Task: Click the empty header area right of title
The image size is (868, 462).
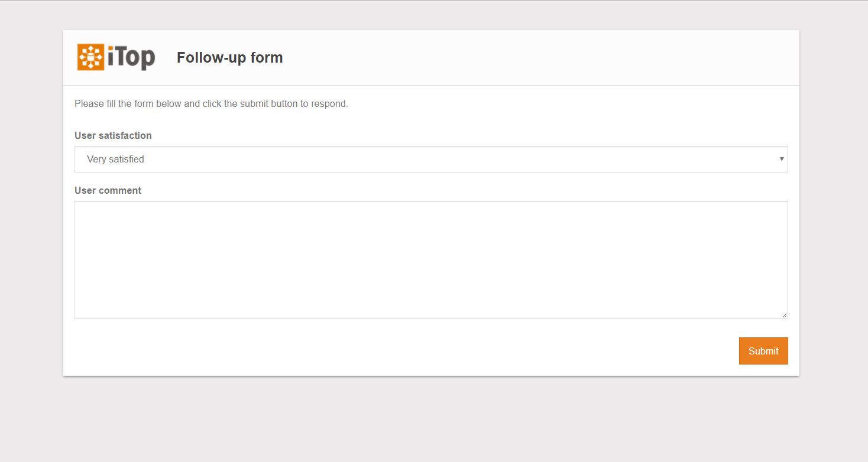Action: [532, 58]
